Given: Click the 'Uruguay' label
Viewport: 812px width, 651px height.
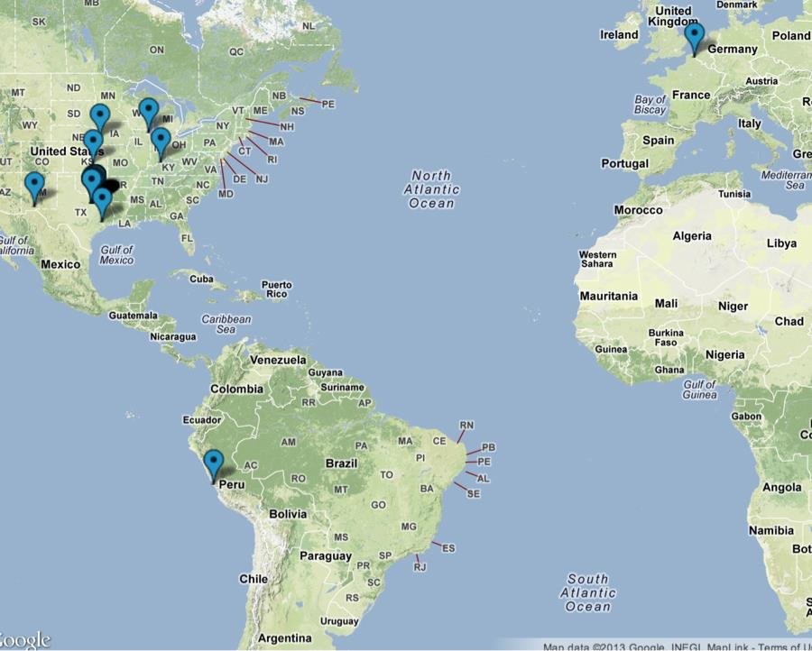Looking at the screenshot, I should (x=339, y=621).
